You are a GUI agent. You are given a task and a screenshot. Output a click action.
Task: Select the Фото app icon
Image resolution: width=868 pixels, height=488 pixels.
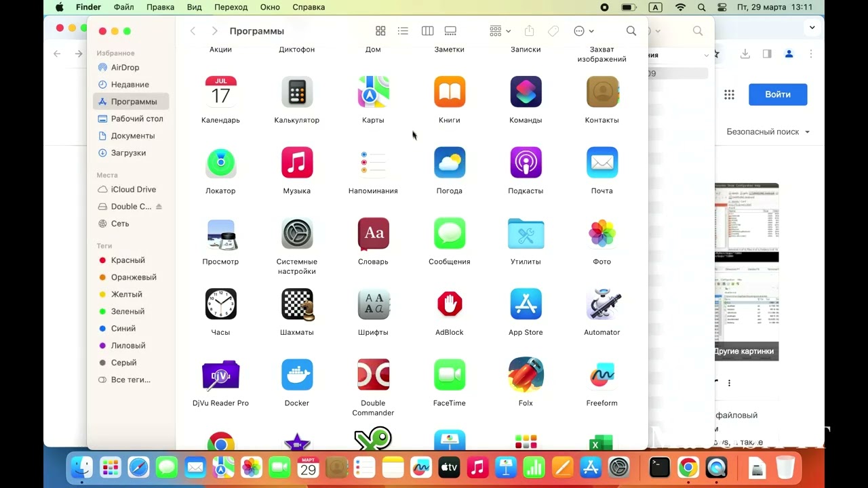(602, 233)
